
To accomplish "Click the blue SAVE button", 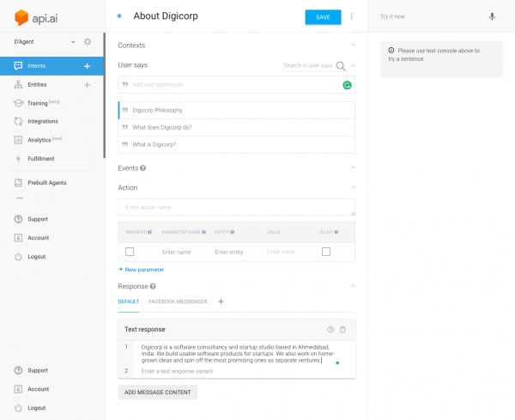I will click(x=324, y=17).
